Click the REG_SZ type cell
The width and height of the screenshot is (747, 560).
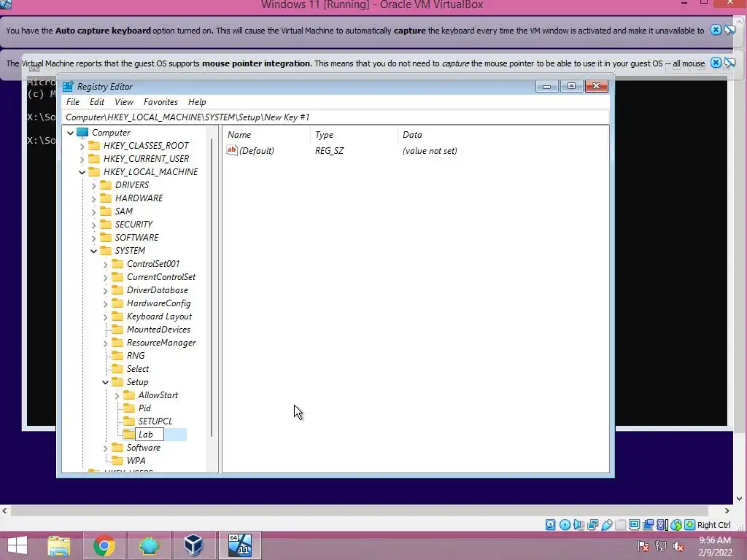(329, 151)
